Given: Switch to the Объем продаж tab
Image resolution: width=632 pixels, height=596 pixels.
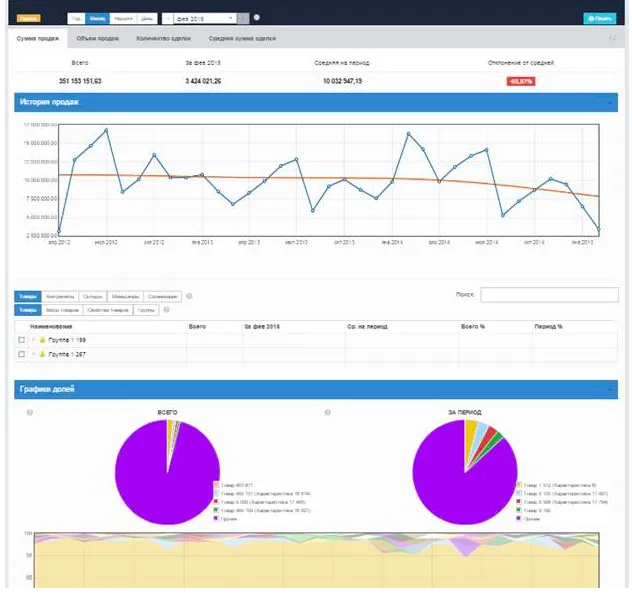Looking at the screenshot, I should pyautogui.click(x=98, y=39).
